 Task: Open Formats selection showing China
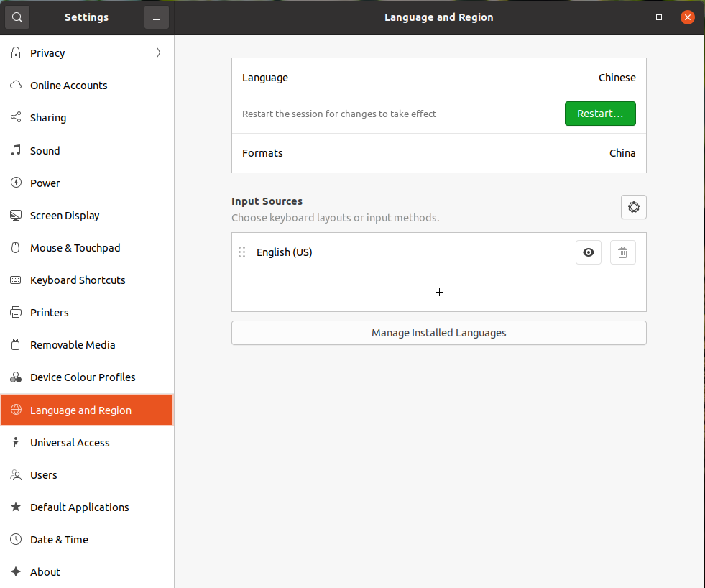pos(439,153)
